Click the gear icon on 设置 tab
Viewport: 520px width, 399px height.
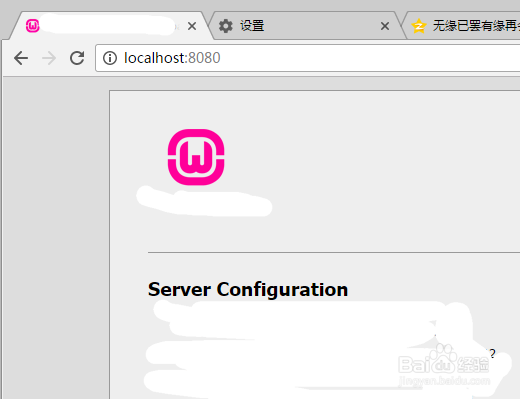[226, 26]
